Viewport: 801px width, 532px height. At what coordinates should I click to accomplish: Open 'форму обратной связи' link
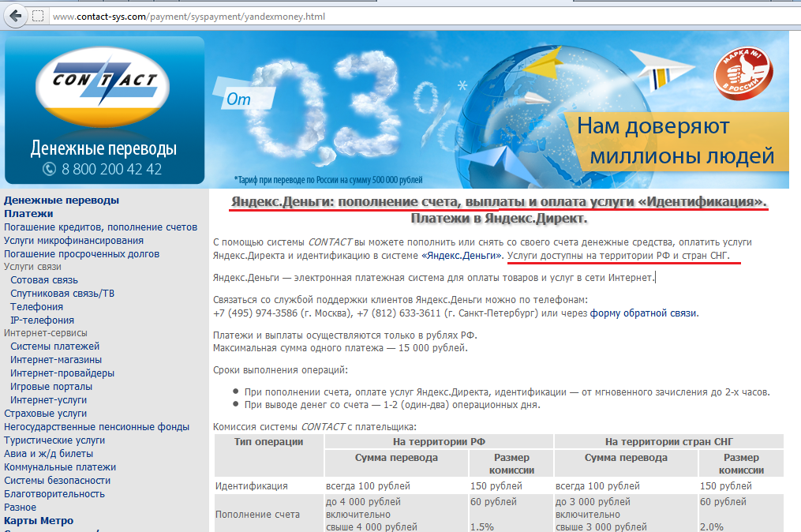pyautogui.click(x=643, y=313)
